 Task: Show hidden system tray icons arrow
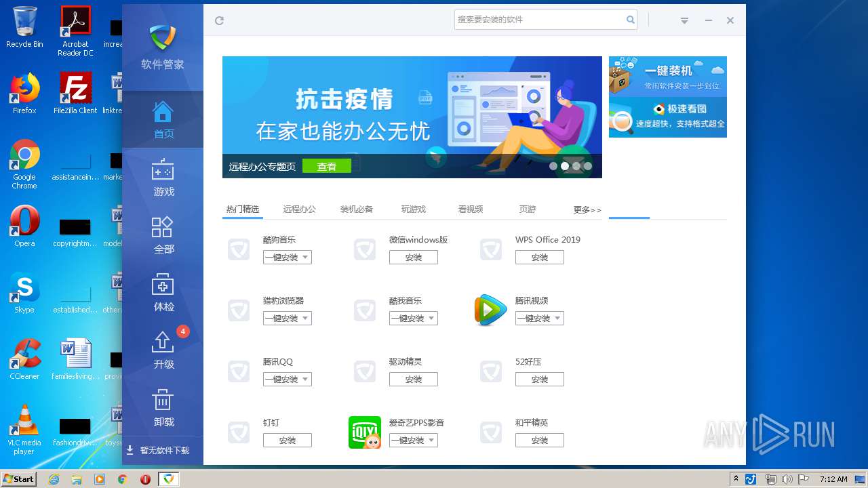736,479
